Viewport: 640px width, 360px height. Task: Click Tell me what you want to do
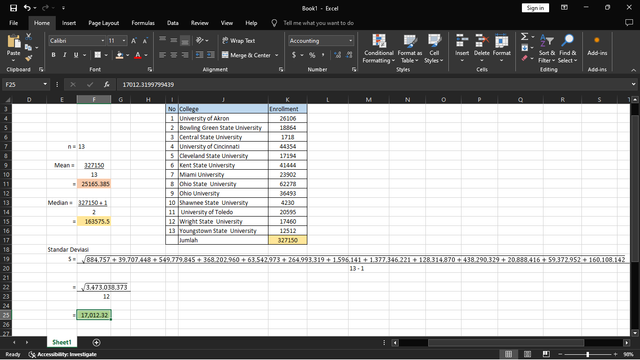click(318, 23)
